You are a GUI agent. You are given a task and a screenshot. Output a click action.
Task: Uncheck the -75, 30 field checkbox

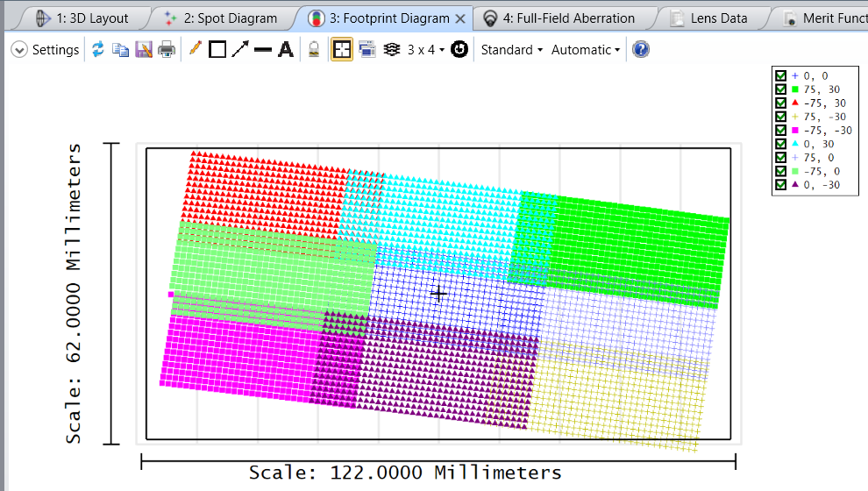(x=780, y=103)
